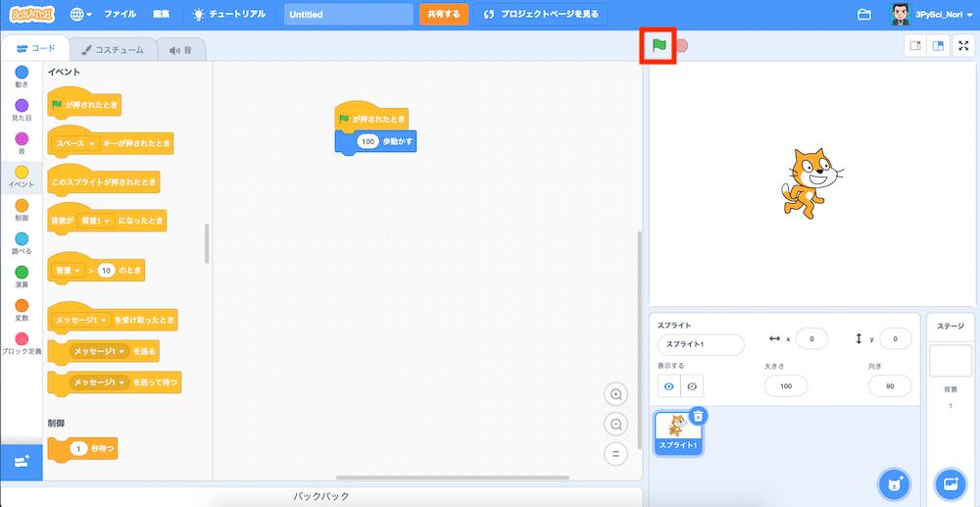Screen dimensions: 980x507
Task: Open チュートリアル with the lightbulb icon
Action: 228,14
